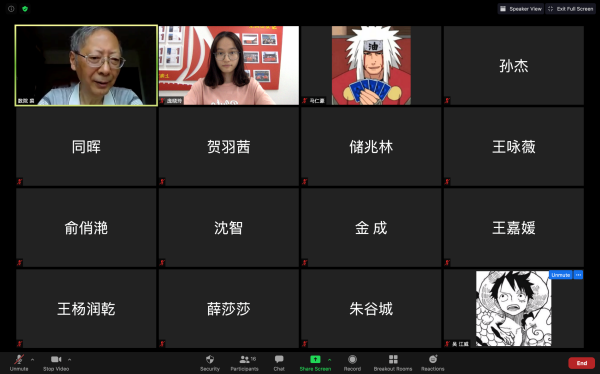Click the red End button
This screenshot has width=600, height=374.
582,363
